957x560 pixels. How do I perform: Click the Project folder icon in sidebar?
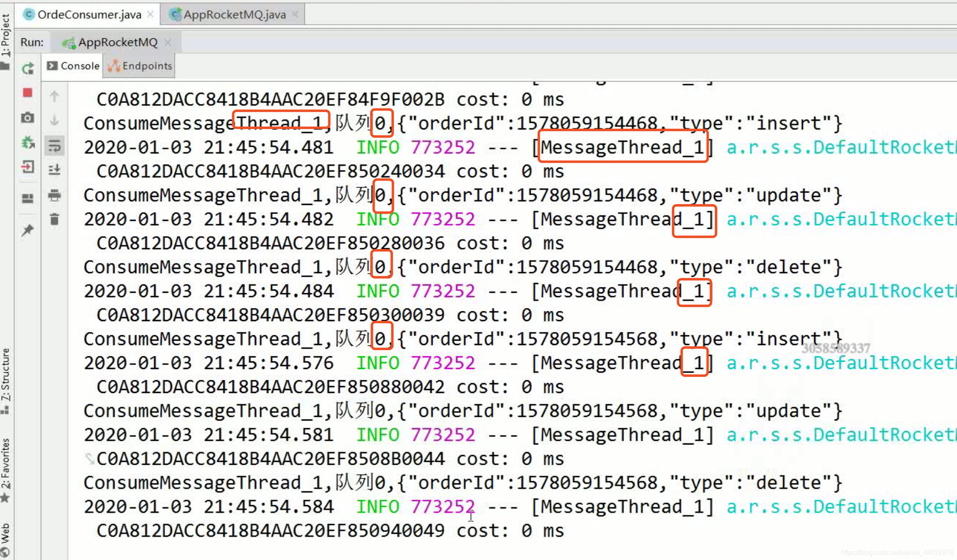[5, 66]
